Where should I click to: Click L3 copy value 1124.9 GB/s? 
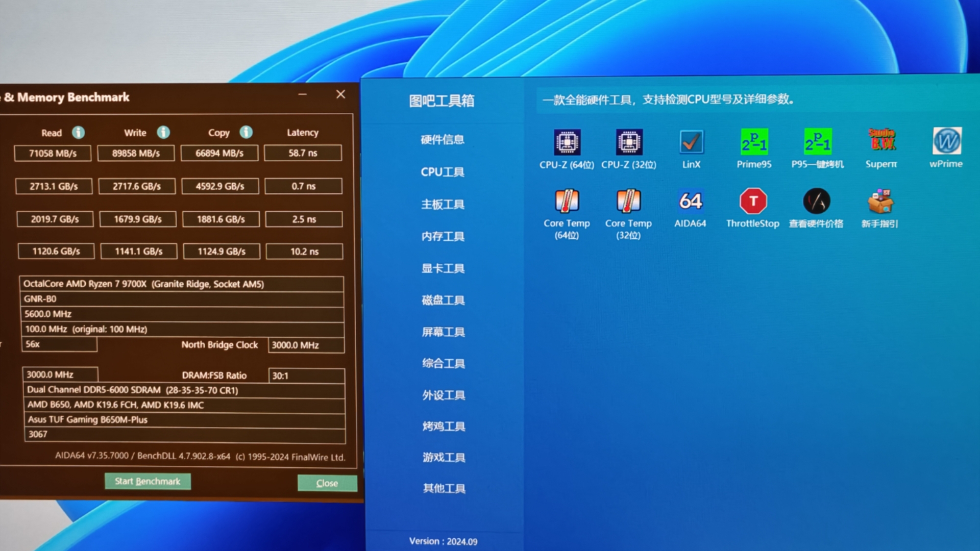click(222, 252)
